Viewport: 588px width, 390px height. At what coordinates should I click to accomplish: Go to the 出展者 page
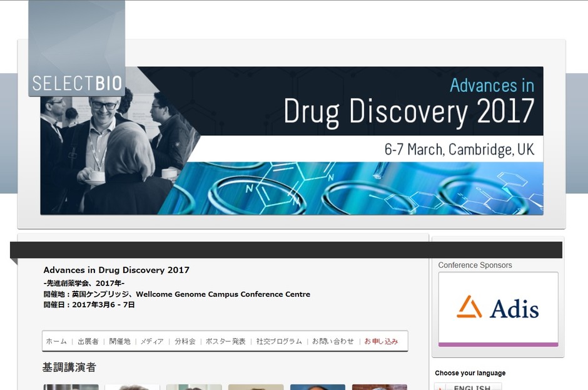click(88, 341)
